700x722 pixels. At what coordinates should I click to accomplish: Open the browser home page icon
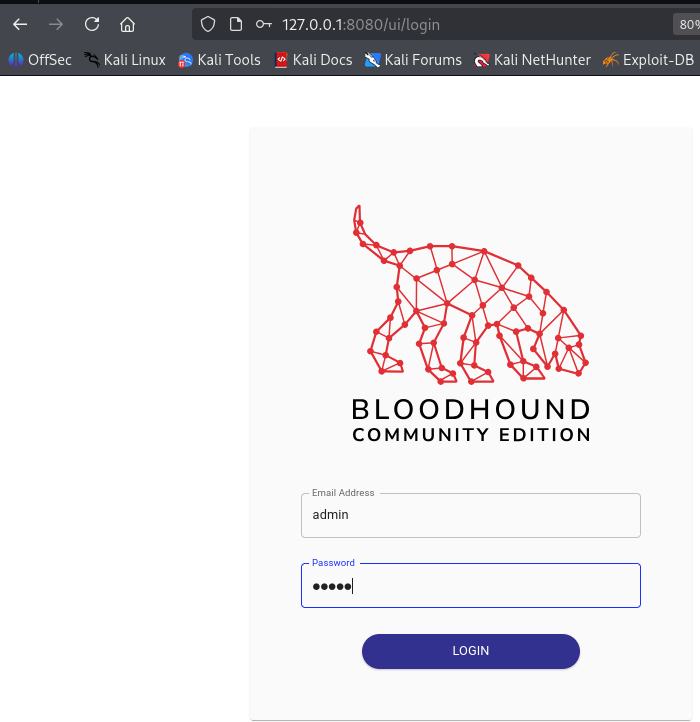point(127,24)
